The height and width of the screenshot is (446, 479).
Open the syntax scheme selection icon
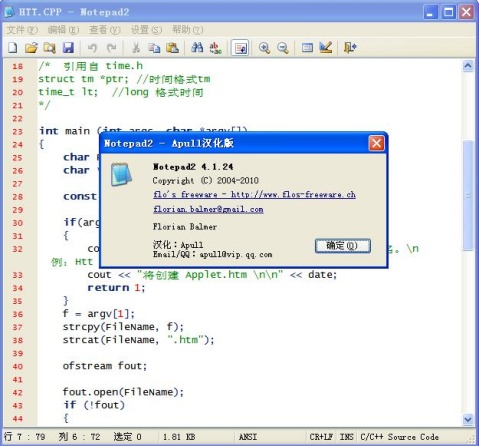click(307, 48)
